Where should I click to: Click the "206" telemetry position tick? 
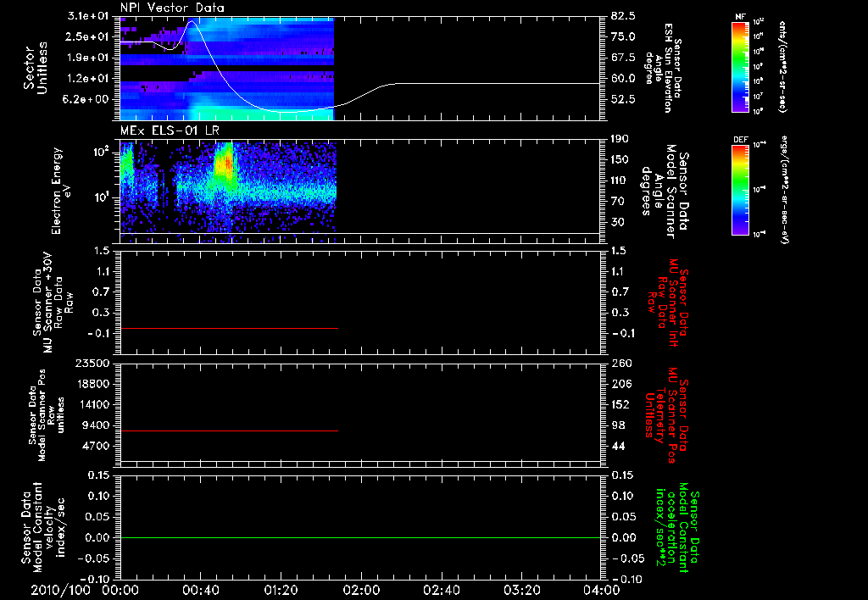click(x=621, y=384)
